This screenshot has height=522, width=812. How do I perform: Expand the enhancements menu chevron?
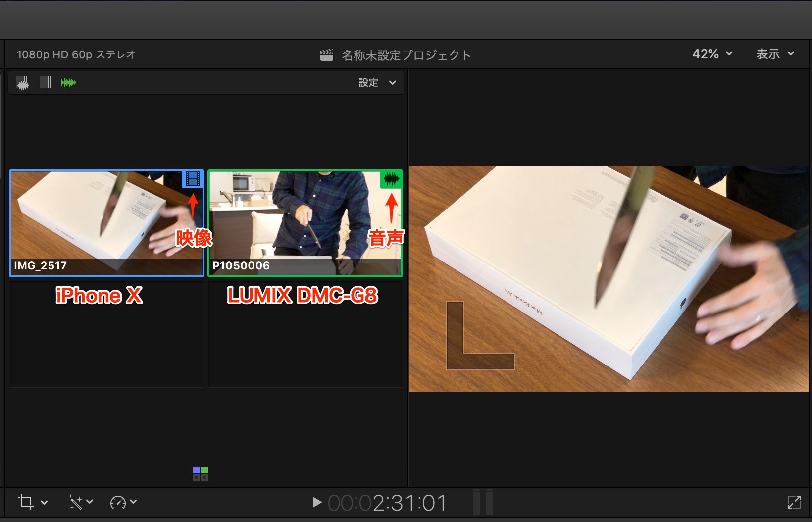[x=90, y=502]
